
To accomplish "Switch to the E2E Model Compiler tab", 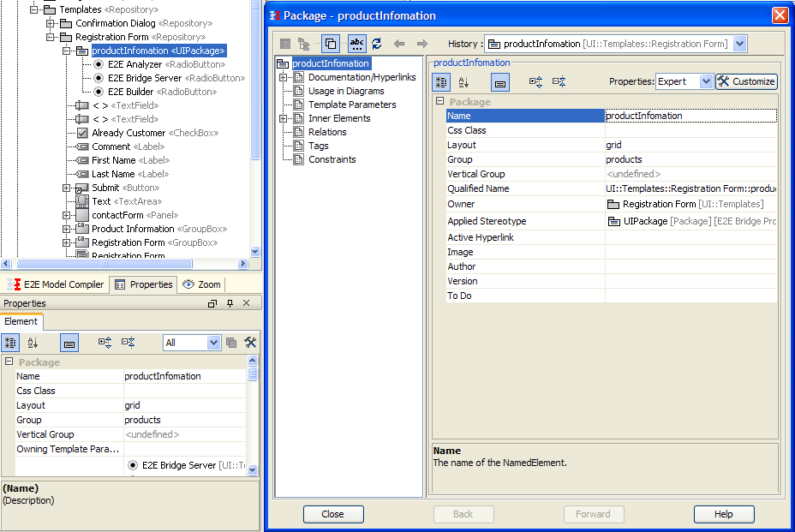I will [57, 284].
